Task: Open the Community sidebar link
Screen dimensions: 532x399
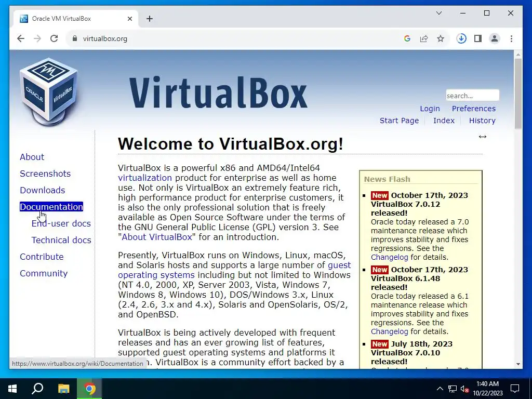Action: pos(44,273)
